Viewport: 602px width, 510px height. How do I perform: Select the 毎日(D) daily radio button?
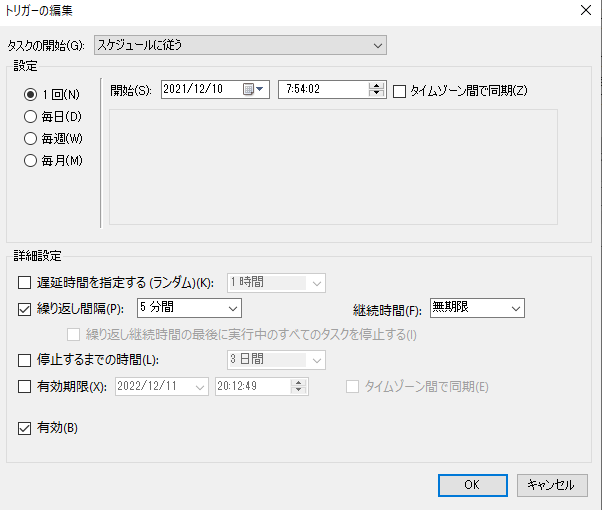30,116
